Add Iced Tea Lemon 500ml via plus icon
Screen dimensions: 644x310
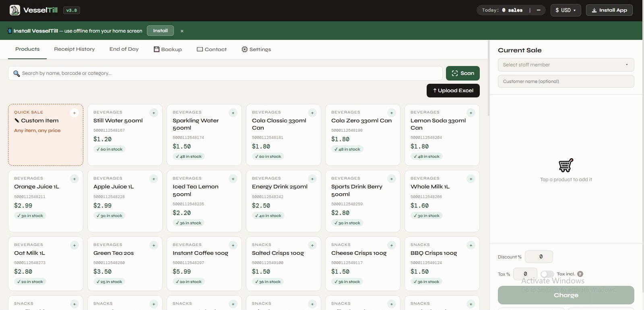coord(233,179)
